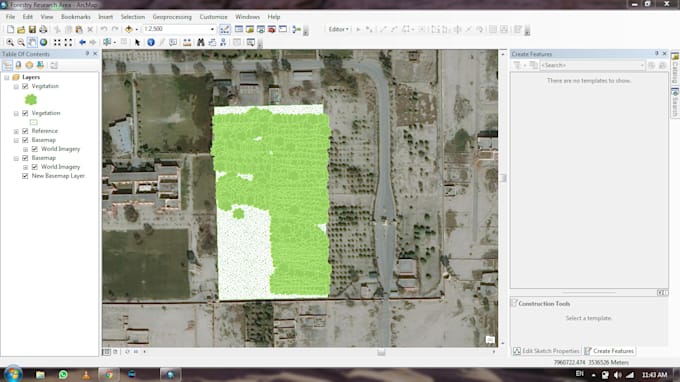Viewport: 680px width, 382px height.
Task: Select the Zoom Out tool
Action: tap(21, 42)
